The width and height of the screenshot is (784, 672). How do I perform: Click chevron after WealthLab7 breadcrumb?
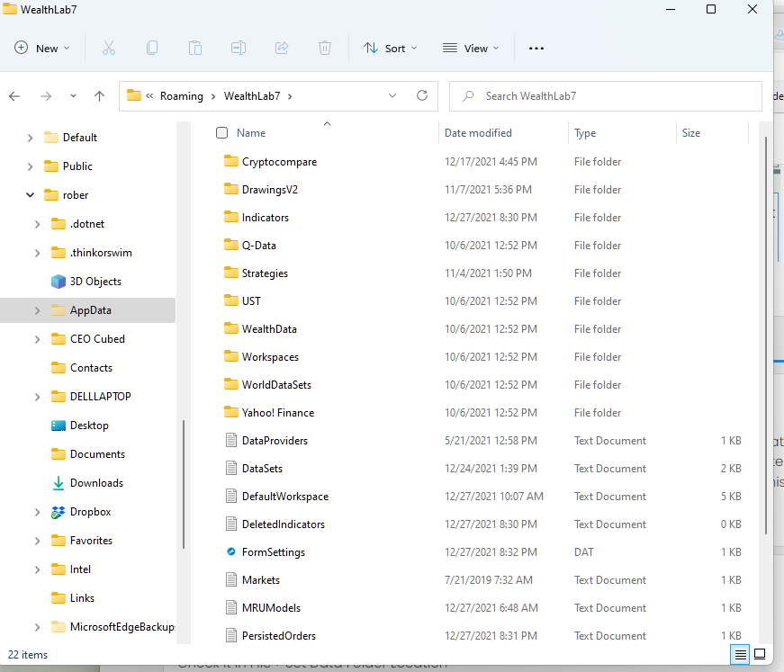point(290,96)
